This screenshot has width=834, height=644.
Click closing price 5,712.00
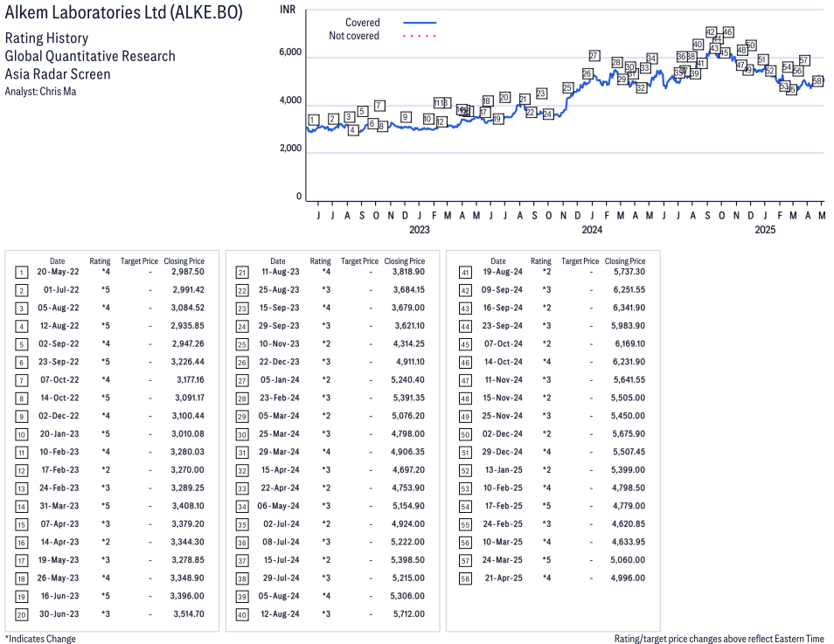tap(409, 614)
